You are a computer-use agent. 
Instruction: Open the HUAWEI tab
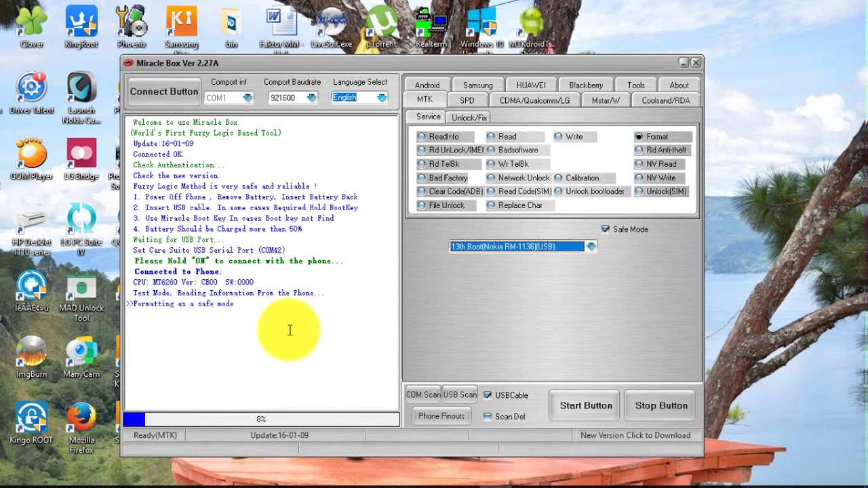tap(531, 85)
